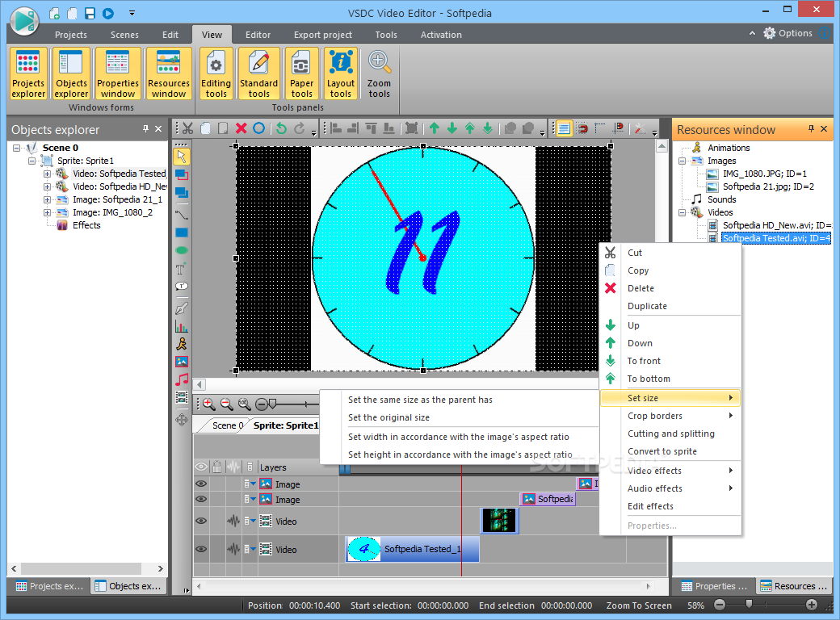Click the status bar zoom minus button
The height and width of the screenshot is (620, 840).
click(x=720, y=605)
